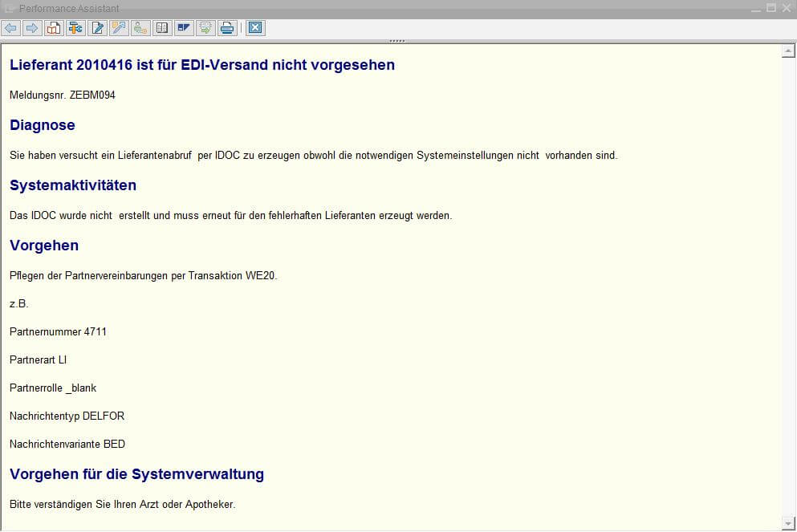Click the pencil-with-arrow toolbar icon

(119, 28)
